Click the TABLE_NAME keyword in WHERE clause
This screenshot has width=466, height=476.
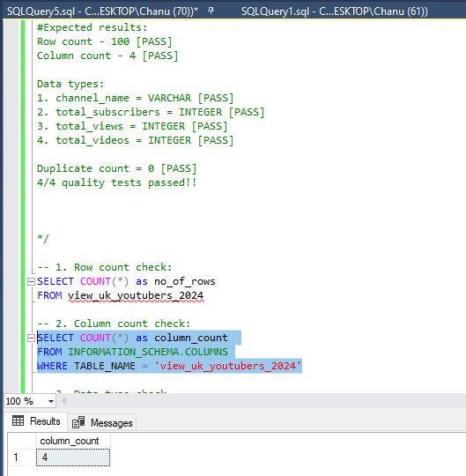[x=105, y=366]
